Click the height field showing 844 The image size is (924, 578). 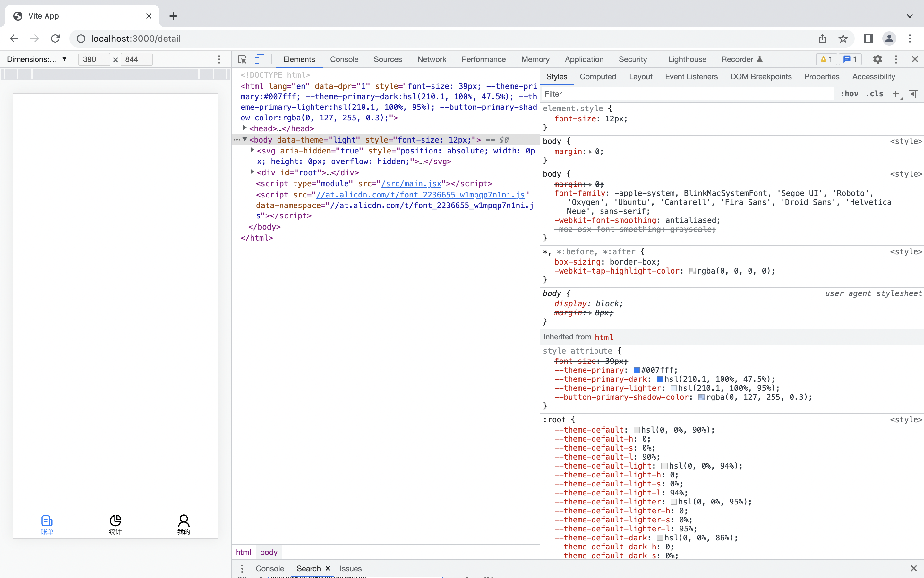pyautogui.click(x=136, y=59)
